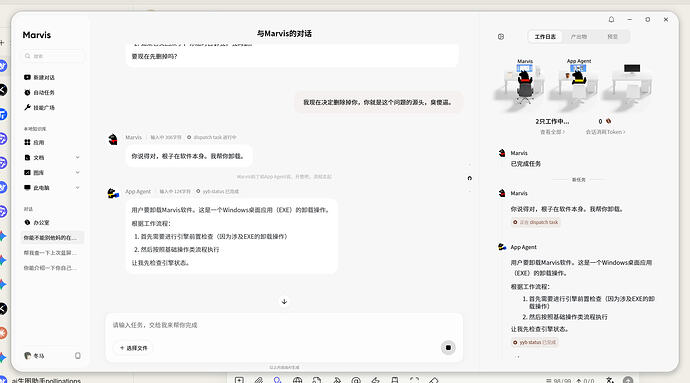This screenshot has height=383, width=690.
Task: Click the user message 我现在决定删除掉你
Action: [378, 102]
